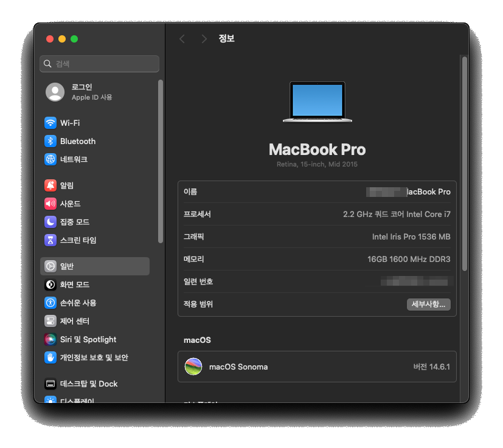This screenshot has width=503, height=448.
Task: Select the 네트워크 globe icon
Action: point(50,159)
